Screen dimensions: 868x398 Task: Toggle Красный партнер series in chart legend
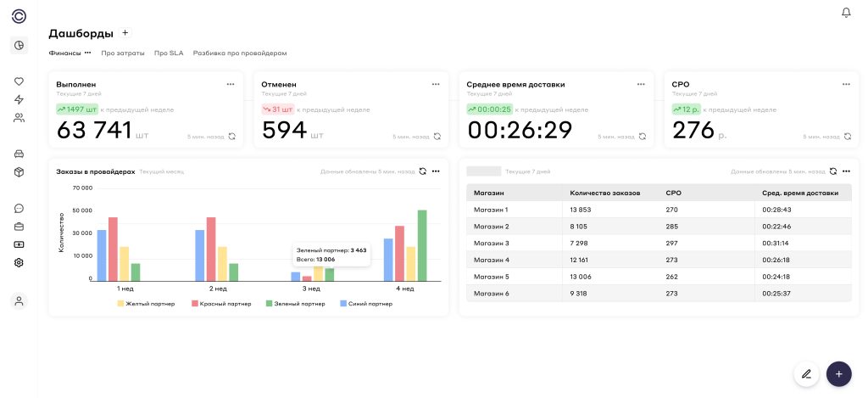pos(220,303)
